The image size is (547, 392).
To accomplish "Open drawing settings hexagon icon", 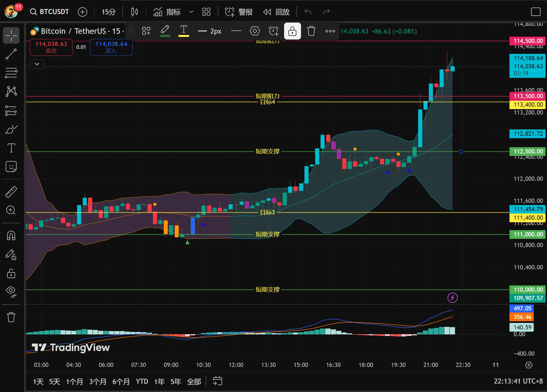I will (x=255, y=31).
